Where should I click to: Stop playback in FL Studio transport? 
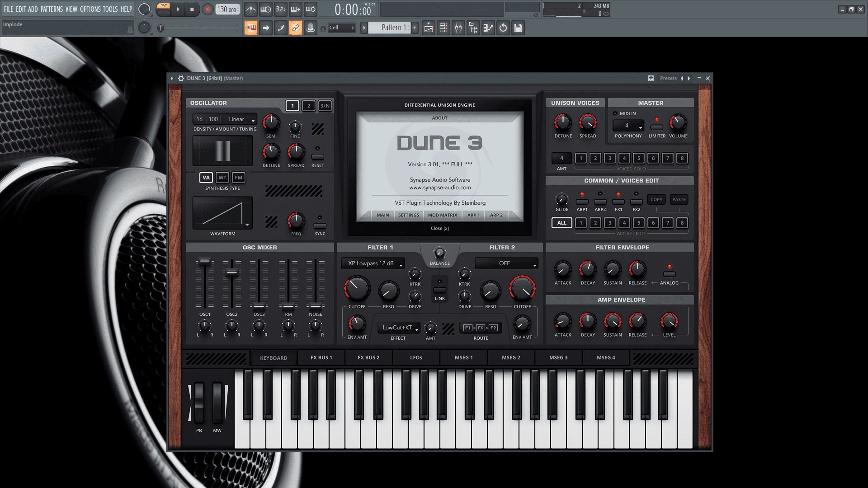pyautogui.click(x=192, y=9)
